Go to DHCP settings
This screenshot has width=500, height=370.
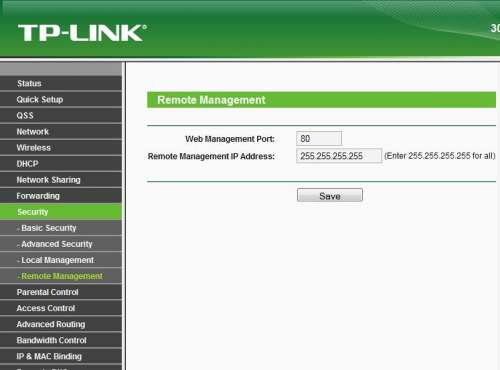pos(61,164)
